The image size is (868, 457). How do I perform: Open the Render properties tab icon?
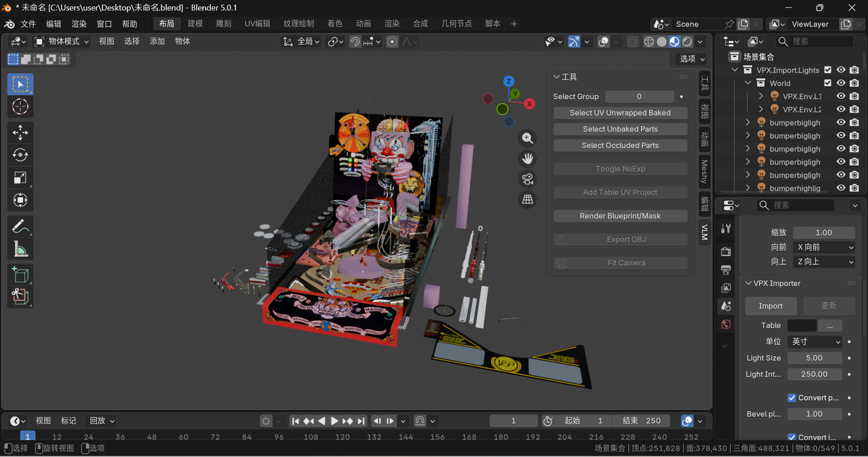(726, 252)
